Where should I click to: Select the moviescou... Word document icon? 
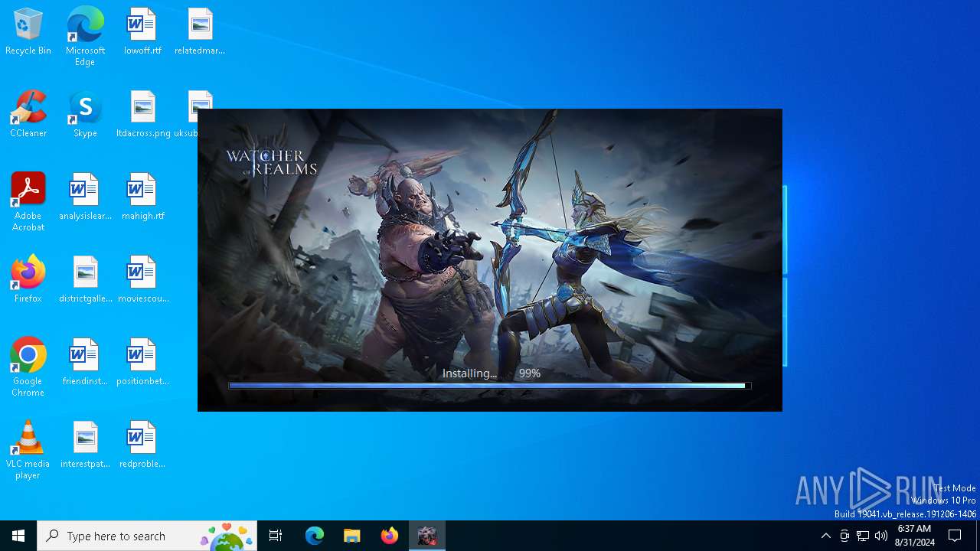pos(143,280)
